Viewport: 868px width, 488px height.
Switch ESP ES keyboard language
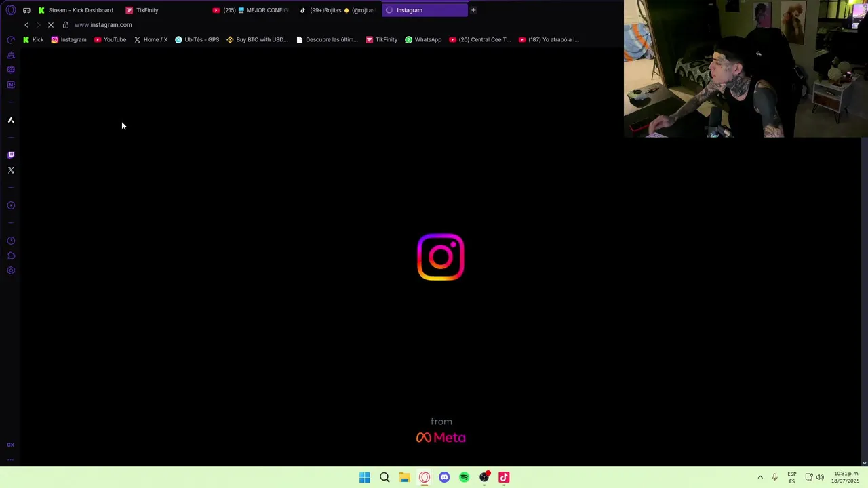(792, 477)
